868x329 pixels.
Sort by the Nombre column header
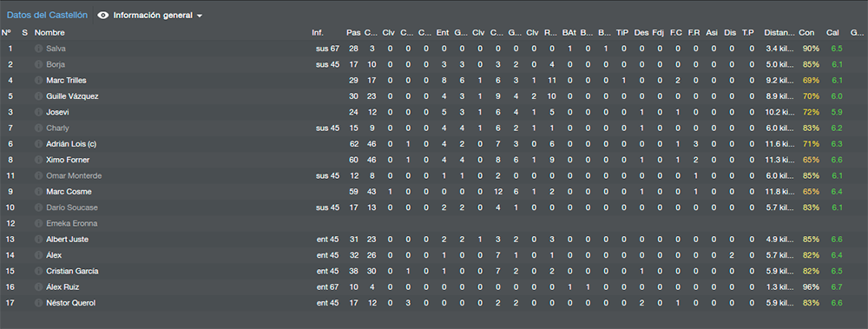[49, 33]
